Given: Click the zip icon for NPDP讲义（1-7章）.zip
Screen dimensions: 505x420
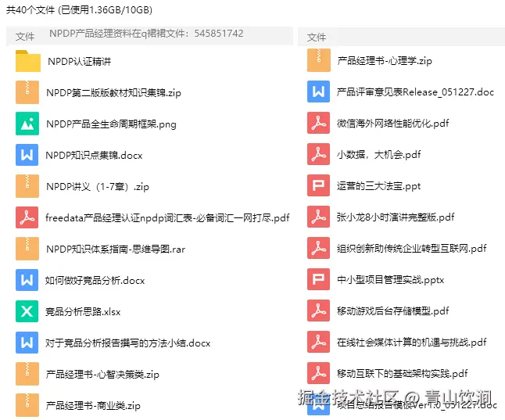Looking at the screenshot, I should click(27, 186).
